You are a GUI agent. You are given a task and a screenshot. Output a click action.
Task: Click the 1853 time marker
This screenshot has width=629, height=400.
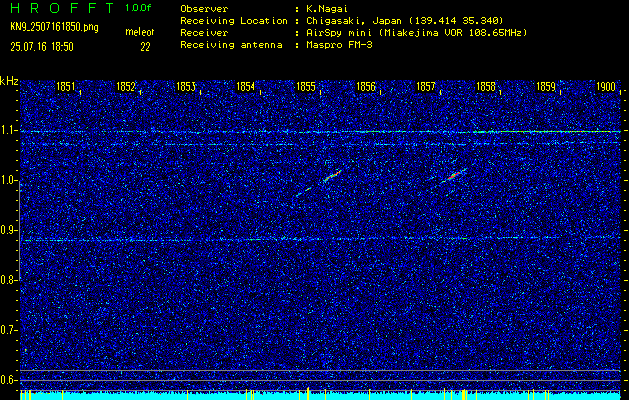[x=186, y=87]
